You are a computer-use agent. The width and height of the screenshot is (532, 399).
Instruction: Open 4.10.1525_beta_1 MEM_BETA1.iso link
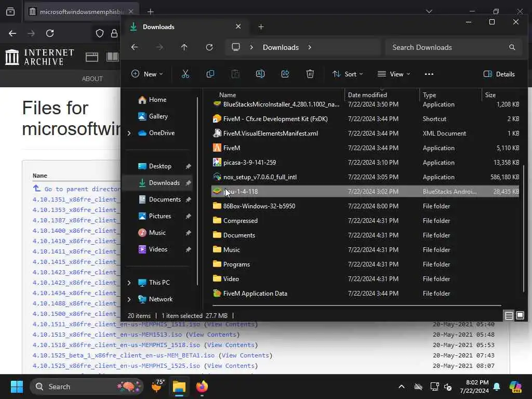(x=124, y=355)
